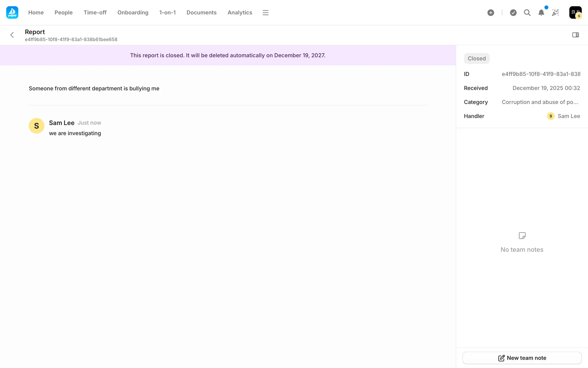588x368 pixels.
Task: Click the sailboat app logo
Action: point(12,13)
